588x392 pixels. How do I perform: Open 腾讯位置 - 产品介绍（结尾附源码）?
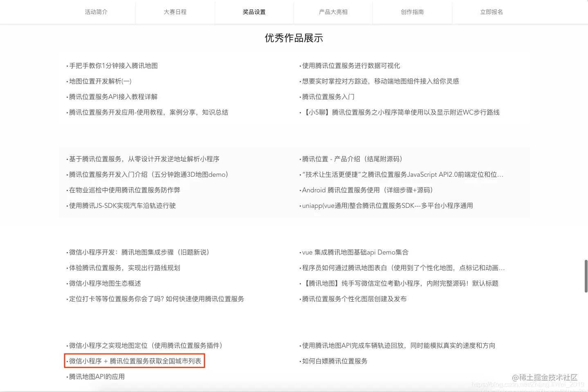352,159
